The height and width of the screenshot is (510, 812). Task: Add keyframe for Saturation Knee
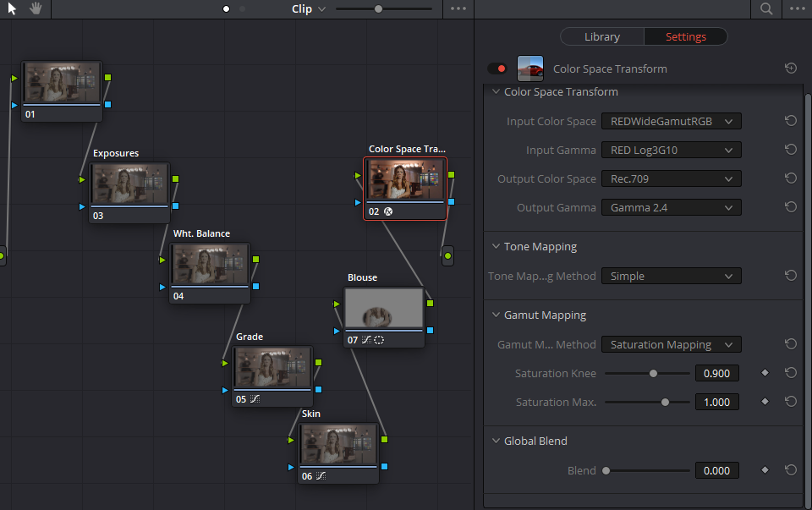[765, 373]
